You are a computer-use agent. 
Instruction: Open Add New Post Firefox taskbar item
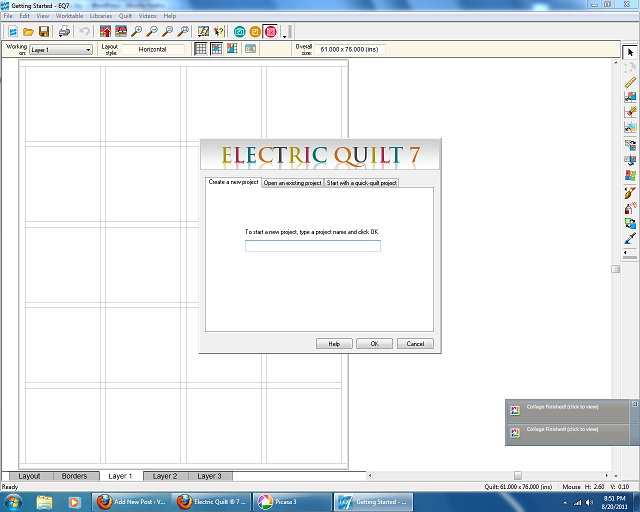pos(132,502)
